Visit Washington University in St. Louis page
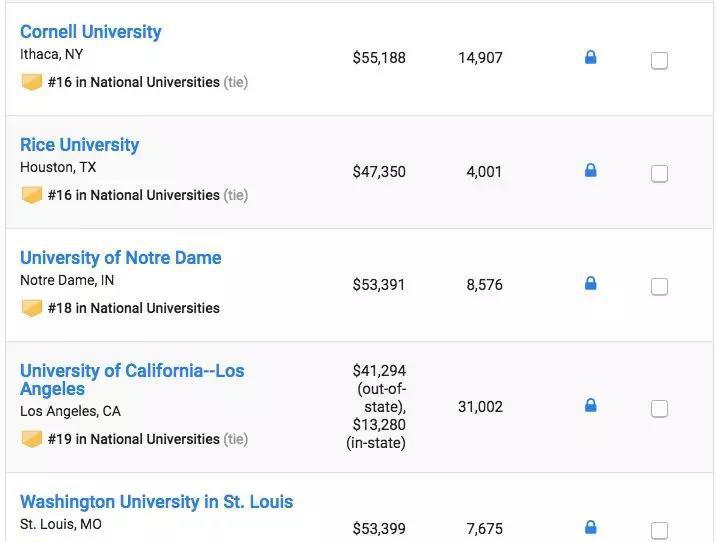Image resolution: width=716 pixels, height=542 pixels. tap(156, 502)
